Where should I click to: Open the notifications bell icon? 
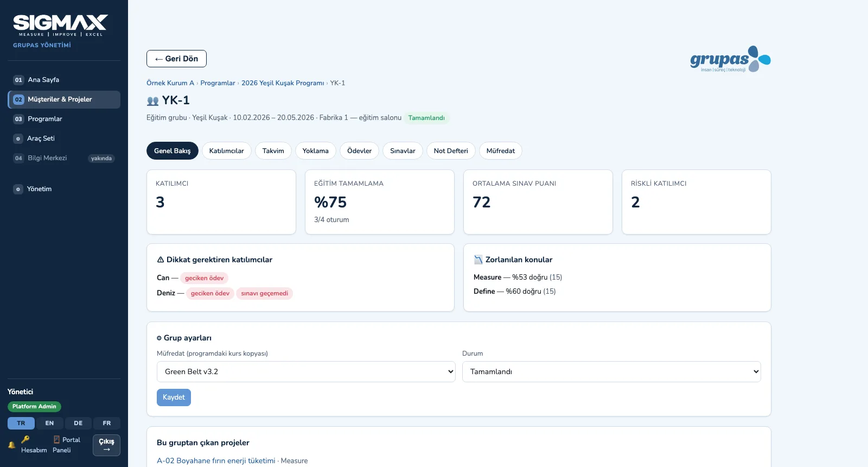[x=11, y=445]
